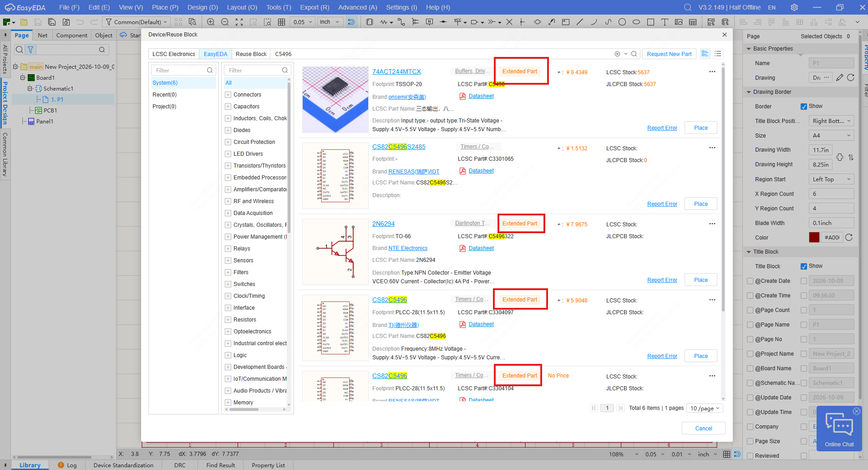
Task: Select the Circle drawing tool
Action: (622, 22)
